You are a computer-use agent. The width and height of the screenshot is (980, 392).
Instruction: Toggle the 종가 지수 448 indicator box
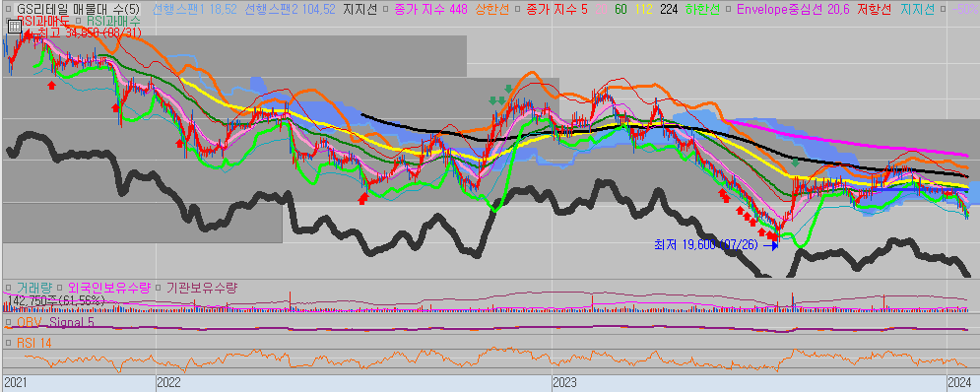click(x=386, y=9)
